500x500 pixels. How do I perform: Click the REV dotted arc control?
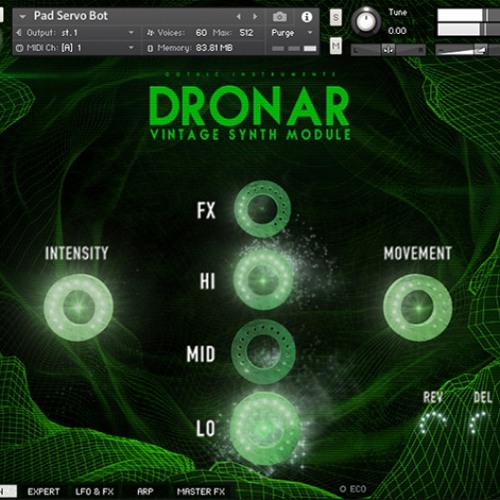click(x=433, y=422)
